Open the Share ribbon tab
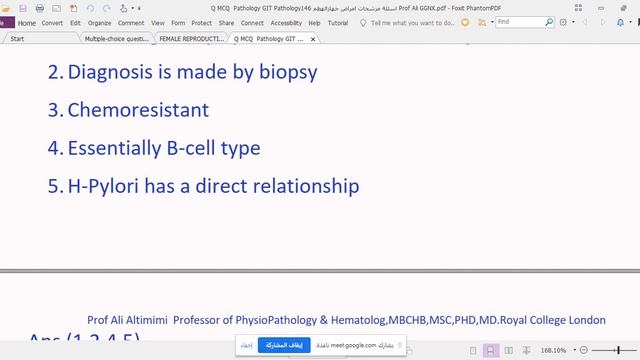Image resolution: width=640 pixels, height=360 pixels. 226,23
